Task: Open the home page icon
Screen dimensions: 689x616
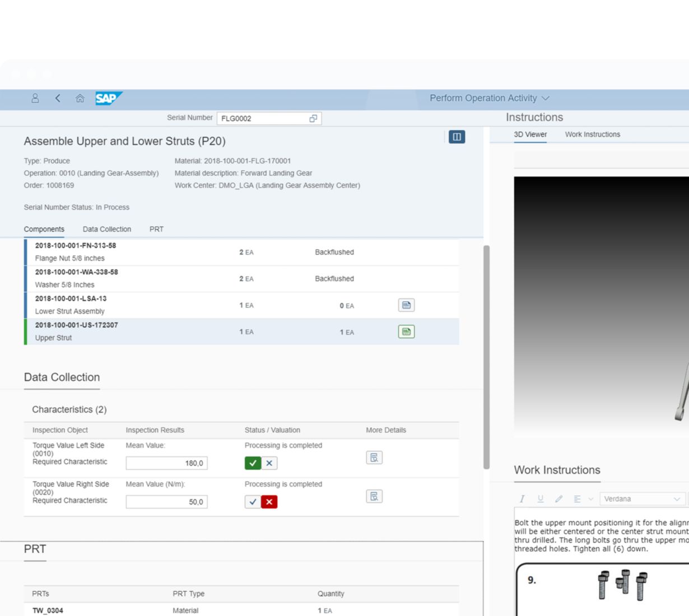Action: 80,99
